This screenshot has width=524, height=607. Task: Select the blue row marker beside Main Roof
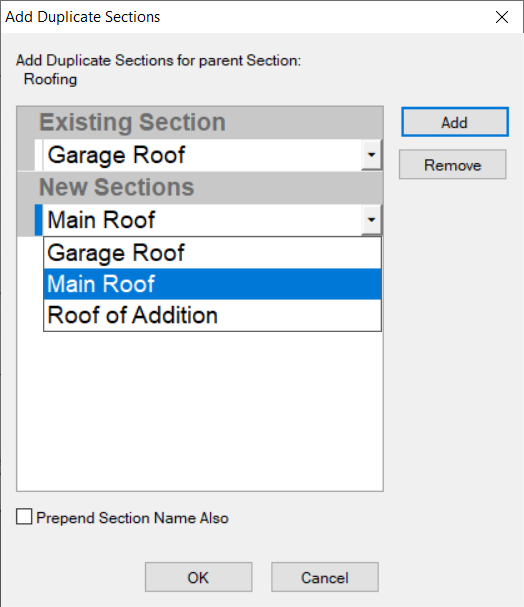(x=38, y=220)
